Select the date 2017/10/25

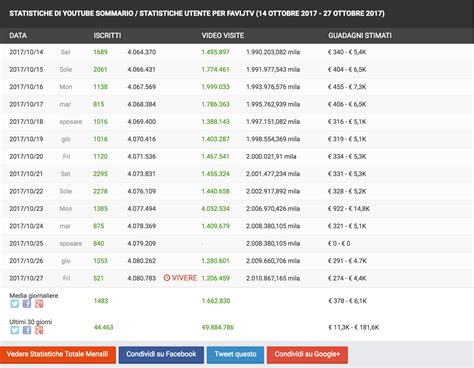click(x=26, y=243)
